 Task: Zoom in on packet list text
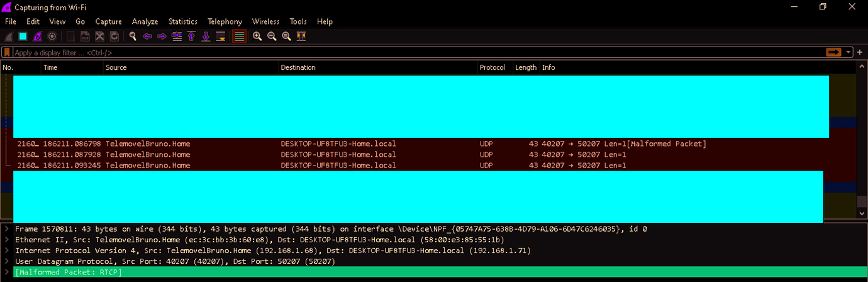coord(257,37)
